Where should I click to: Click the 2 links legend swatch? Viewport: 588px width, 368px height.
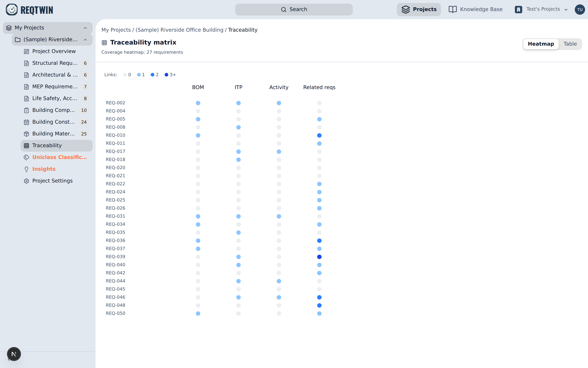click(152, 75)
